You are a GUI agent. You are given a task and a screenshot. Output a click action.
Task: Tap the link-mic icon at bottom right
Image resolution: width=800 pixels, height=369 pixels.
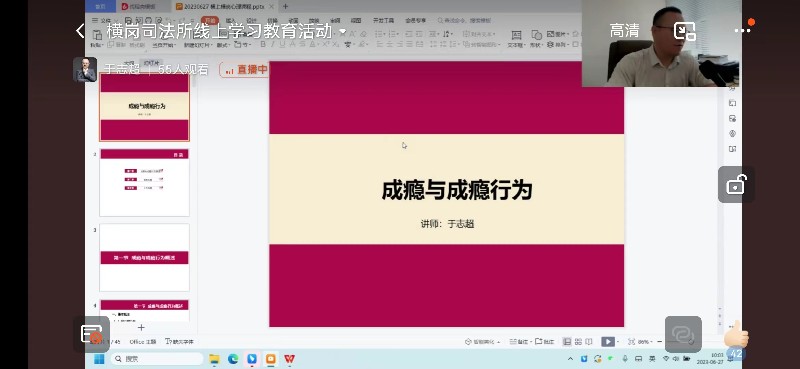(683, 334)
